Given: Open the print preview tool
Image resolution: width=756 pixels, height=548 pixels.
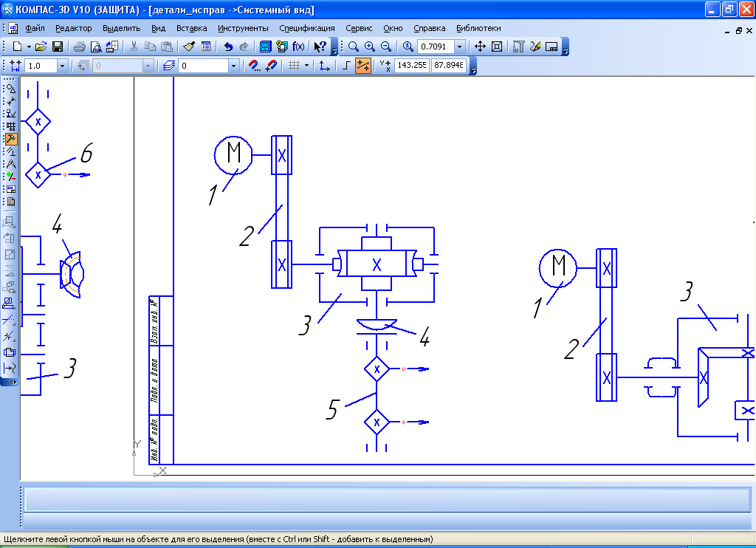Looking at the screenshot, I should point(95,47).
